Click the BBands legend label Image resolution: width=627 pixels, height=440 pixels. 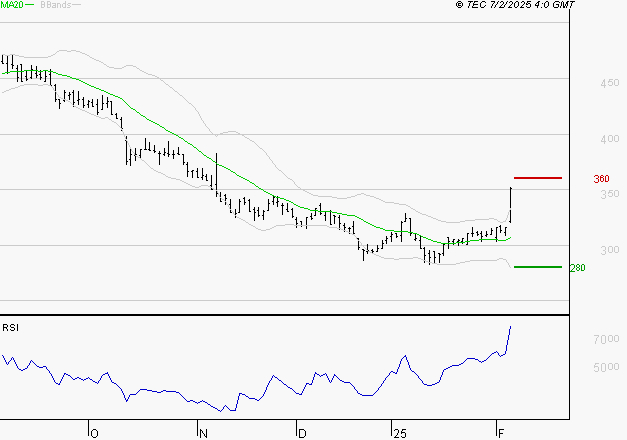[56, 5]
